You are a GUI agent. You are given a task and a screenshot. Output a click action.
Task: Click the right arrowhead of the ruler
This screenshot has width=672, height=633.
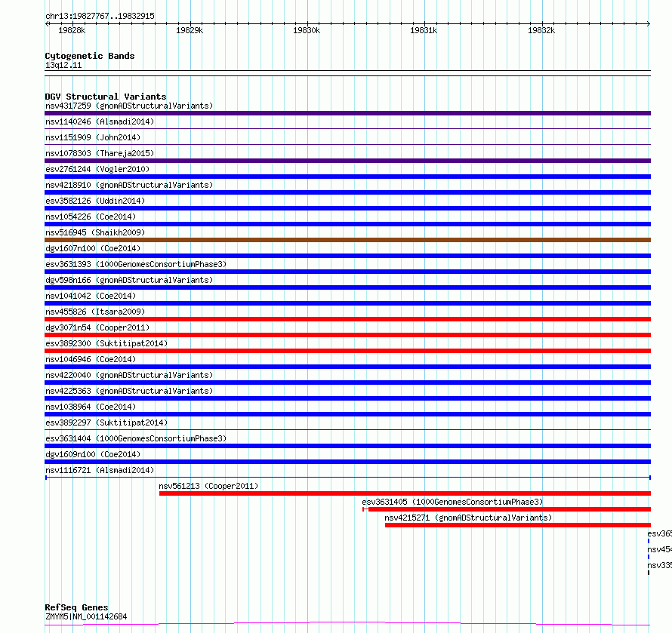pyautogui.click(x=649, y=23)
